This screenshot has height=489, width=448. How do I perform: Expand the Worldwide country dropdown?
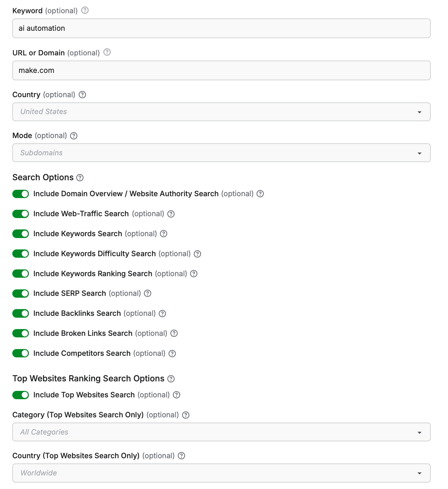(x=222, y=473)
